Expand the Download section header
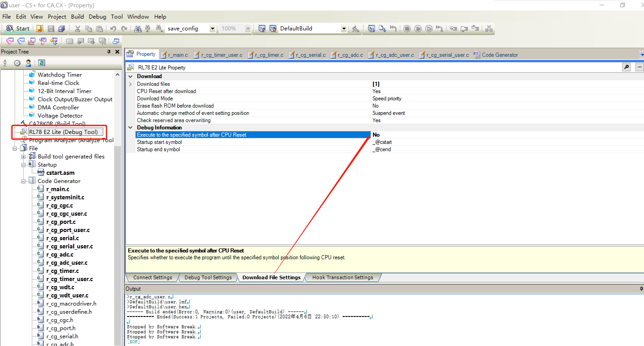644x346 pixels. [x=131, y=76]
